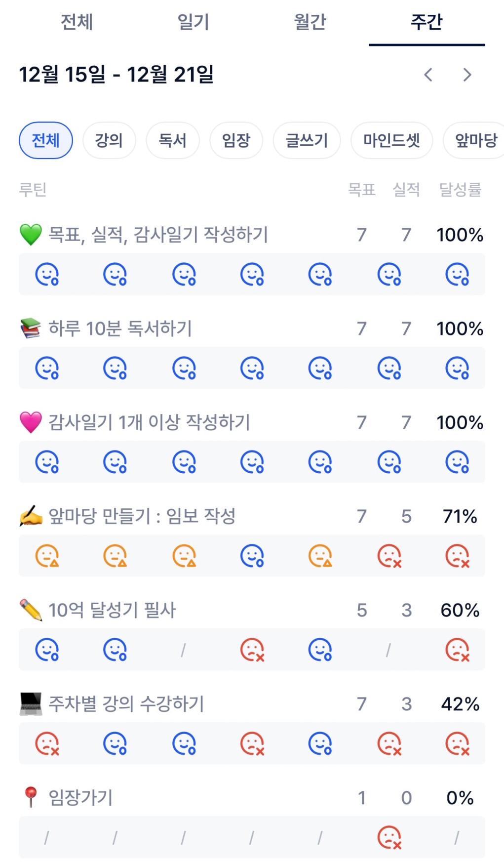Click first orange partial face in 앞마당 만들기 row
Screen dimensions: 504x863
(47, 556)
